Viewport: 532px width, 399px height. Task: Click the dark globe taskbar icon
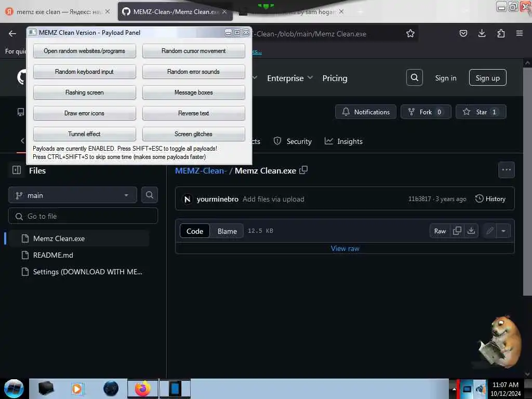click(111, 389)
